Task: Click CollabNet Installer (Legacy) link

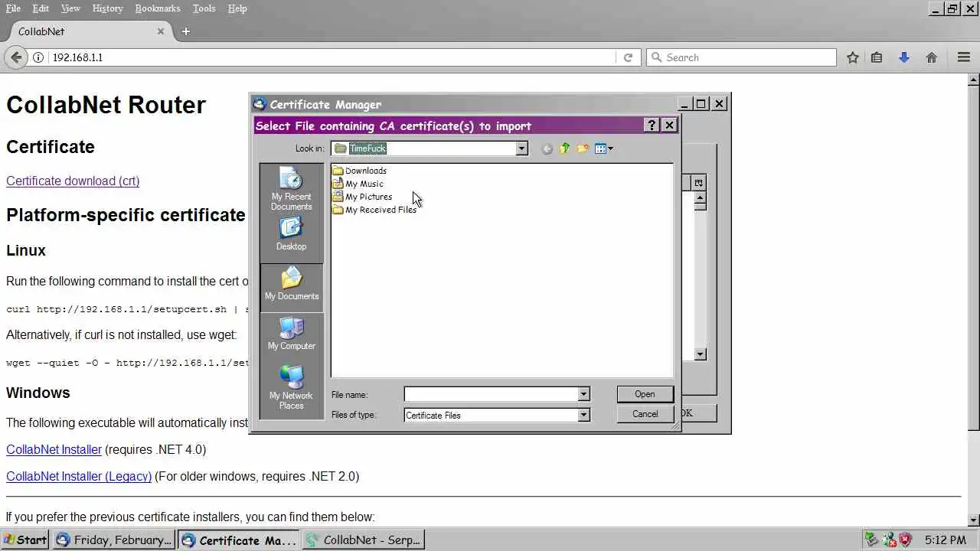Action: tap(79, 476)
